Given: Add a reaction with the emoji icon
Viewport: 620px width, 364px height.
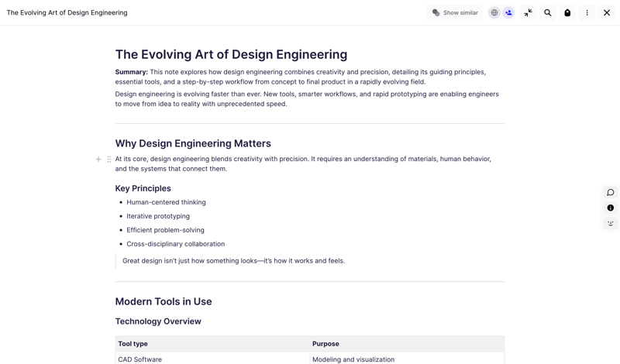Looking at the screenshot, I should [611, 223].
